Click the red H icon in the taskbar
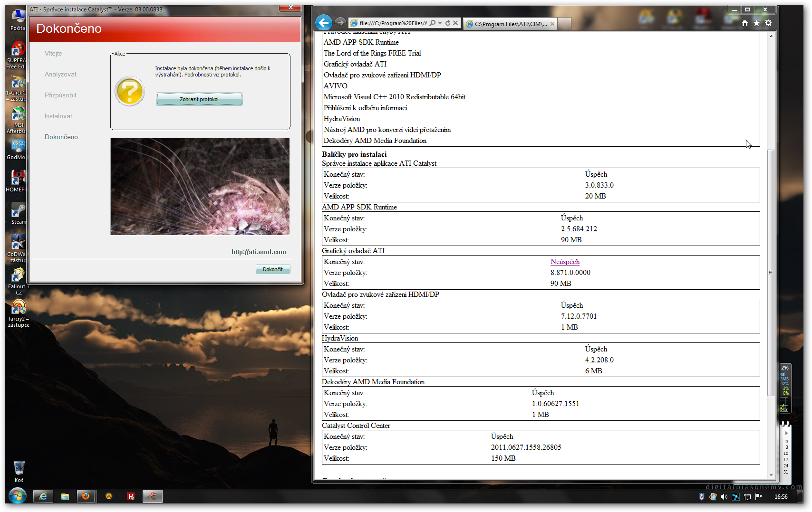This screenshot has height=512, width=812. tap(131, 496)
